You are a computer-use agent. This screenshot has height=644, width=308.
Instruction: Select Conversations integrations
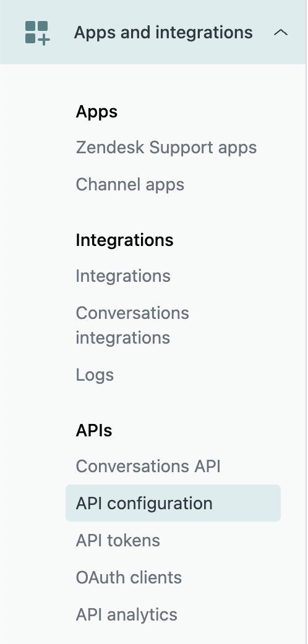132,325
